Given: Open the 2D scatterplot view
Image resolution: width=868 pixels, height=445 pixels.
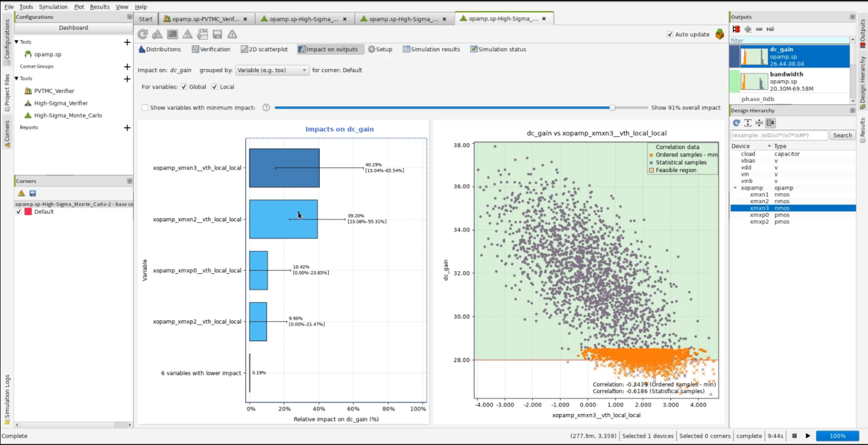Looking at the screenshot, I should [x=264, y=50].
